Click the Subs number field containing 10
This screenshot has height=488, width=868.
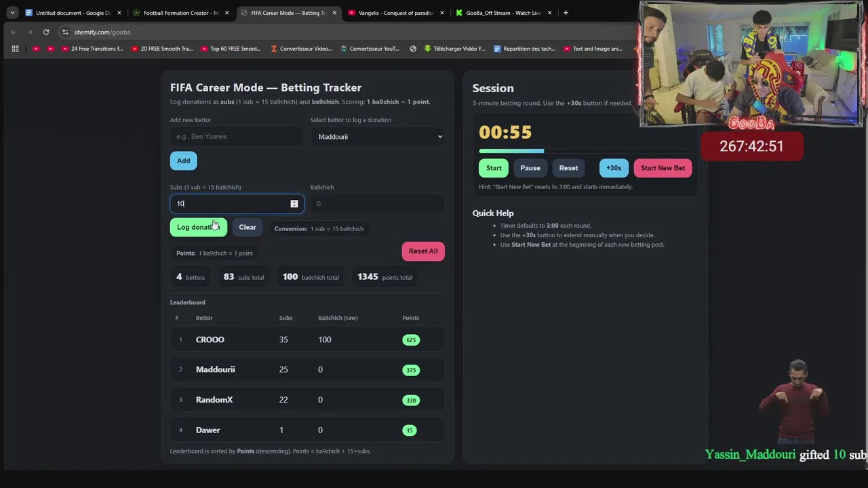click(237, 203)
